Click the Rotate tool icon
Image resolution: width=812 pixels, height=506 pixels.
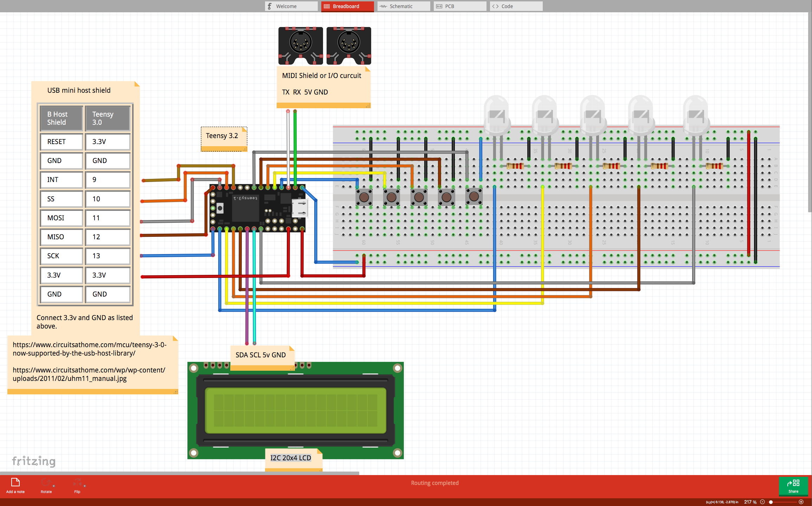point(46,482)
